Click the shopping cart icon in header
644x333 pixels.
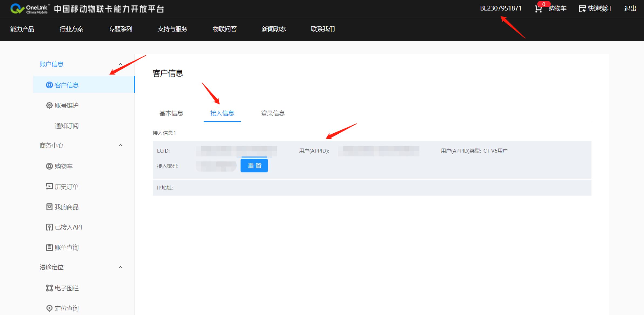[538, 9]
